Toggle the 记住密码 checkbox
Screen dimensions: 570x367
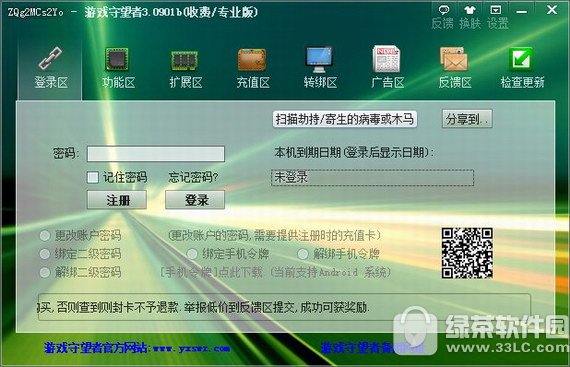click(x=93, y=177)
